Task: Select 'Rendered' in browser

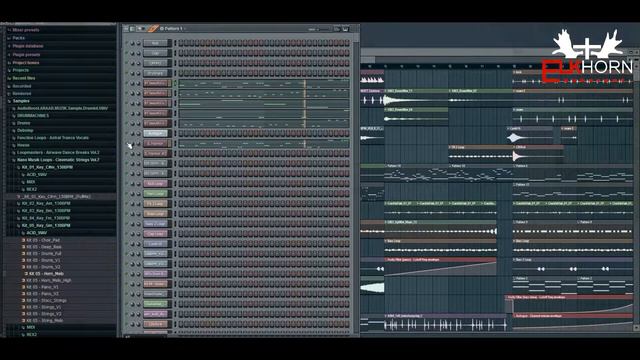Action: point(22,93)
